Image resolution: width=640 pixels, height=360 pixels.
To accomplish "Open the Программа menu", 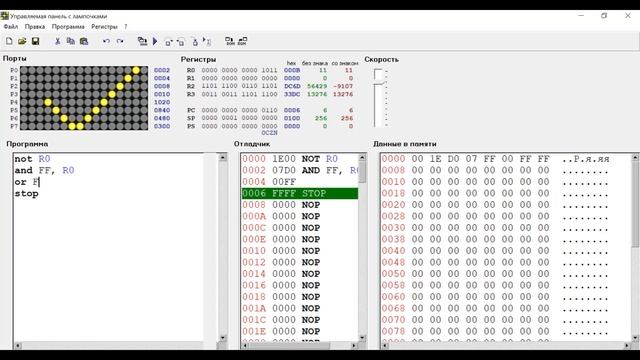I will coord(68,27).
